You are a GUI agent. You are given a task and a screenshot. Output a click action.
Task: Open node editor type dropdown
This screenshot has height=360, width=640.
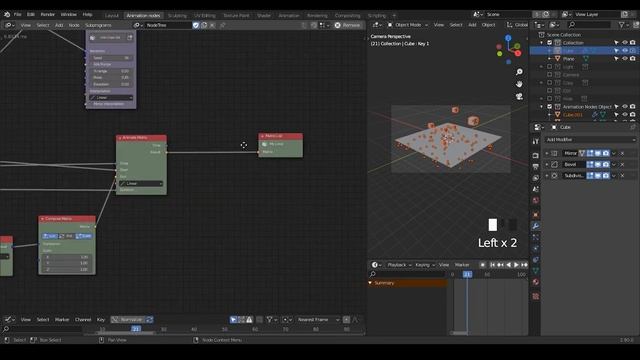(x=9, y=25)
